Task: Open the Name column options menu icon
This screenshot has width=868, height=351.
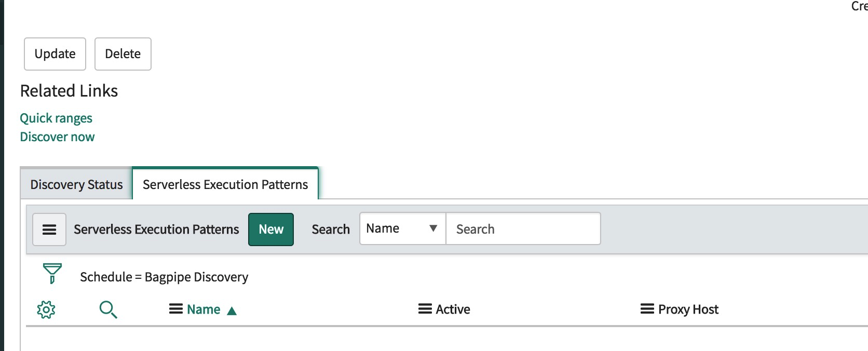Action: pos(176,309)
